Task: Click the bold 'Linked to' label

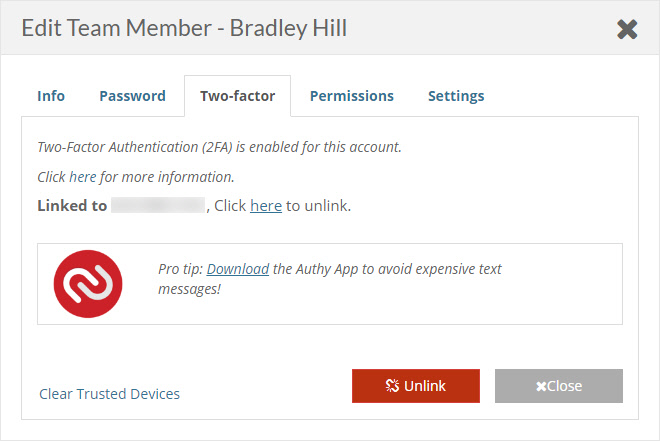Action: coord(72,206)
